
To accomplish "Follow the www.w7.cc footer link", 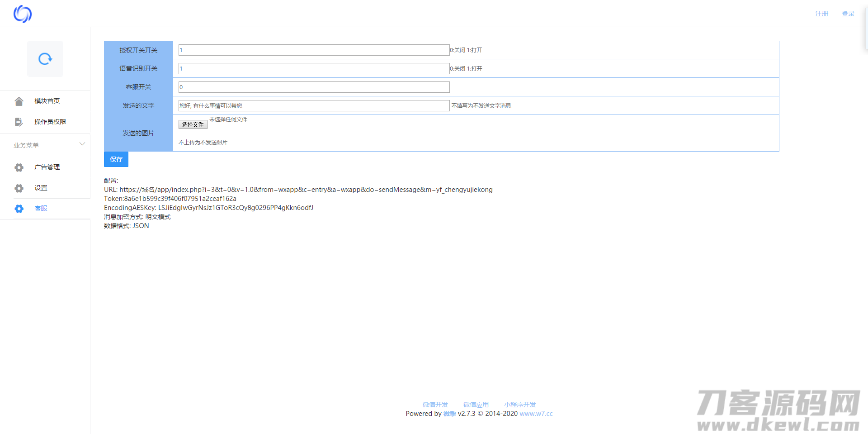I will tap(536, 414).
